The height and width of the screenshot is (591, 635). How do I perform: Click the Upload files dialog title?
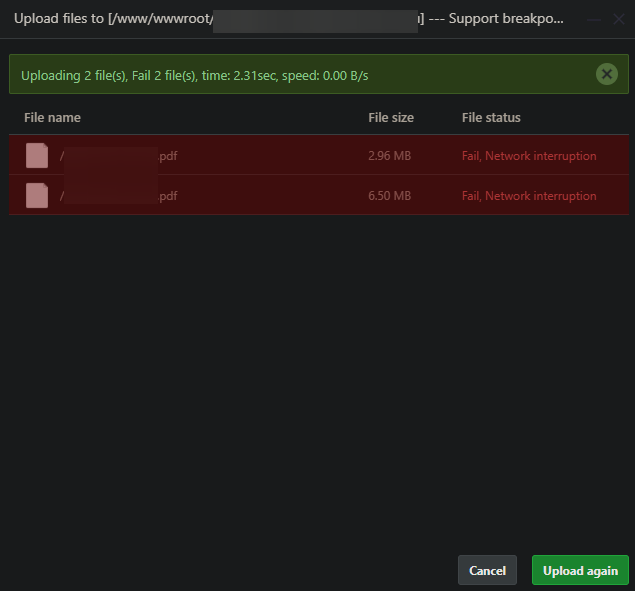(x=112, y=19)
